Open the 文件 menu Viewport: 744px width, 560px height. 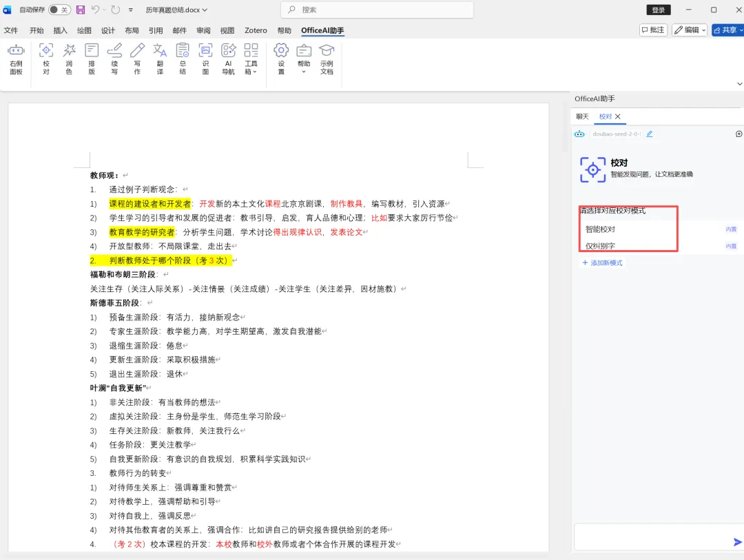(x=11, y=30)
